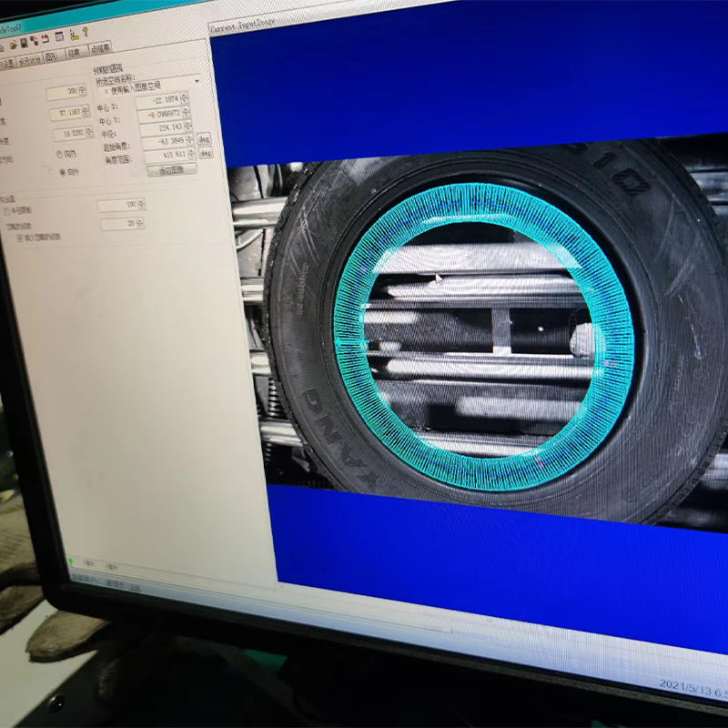Toggle the 减少忽略的点数 checkbox
This screenshot has width=728, height=728.
(21, 238)
